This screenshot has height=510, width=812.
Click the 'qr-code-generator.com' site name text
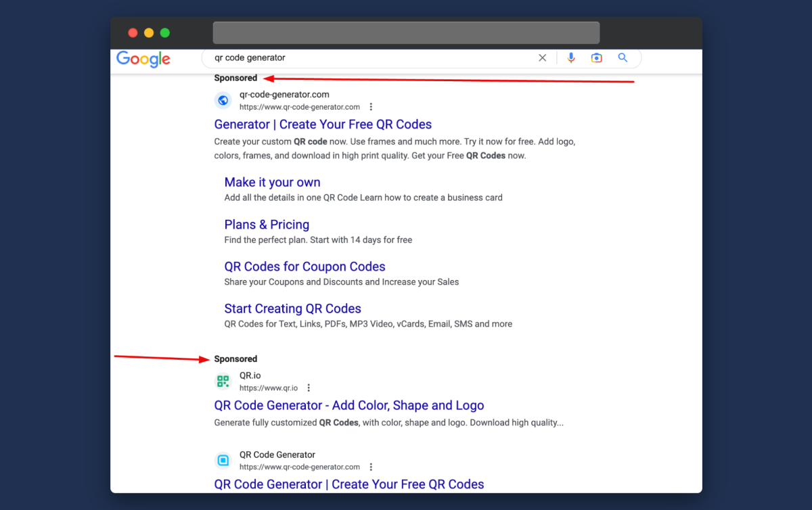click(284, 95)
